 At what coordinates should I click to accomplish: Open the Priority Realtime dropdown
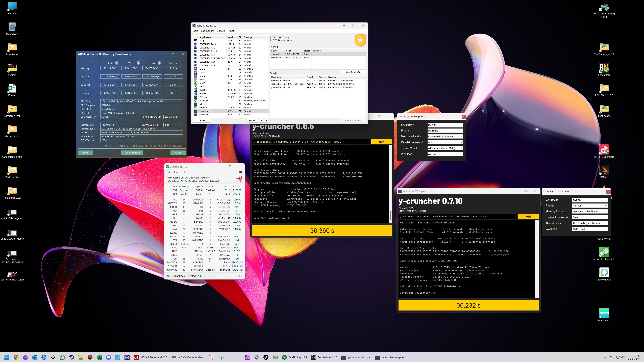[x=445, y=131]
